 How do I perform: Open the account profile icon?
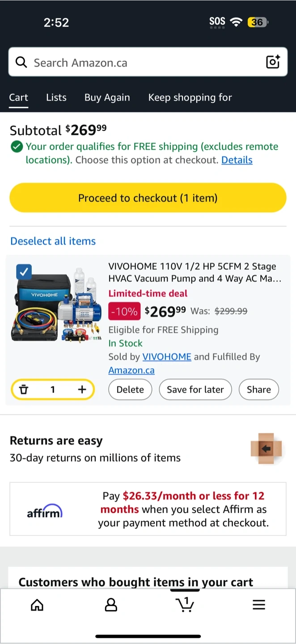pyautogui.click(x=111, y=605)
